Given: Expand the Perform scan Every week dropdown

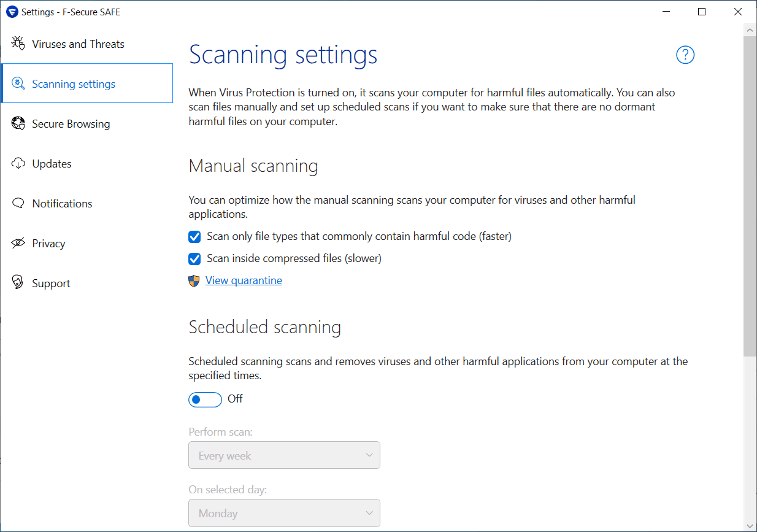Looking at the screenshot, I should [284, 455].
